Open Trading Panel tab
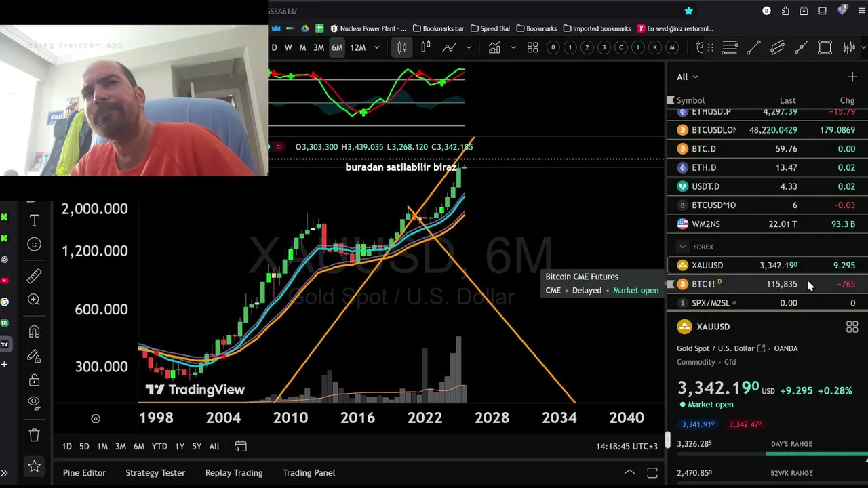Screen dimensions: 868x488 309,473
